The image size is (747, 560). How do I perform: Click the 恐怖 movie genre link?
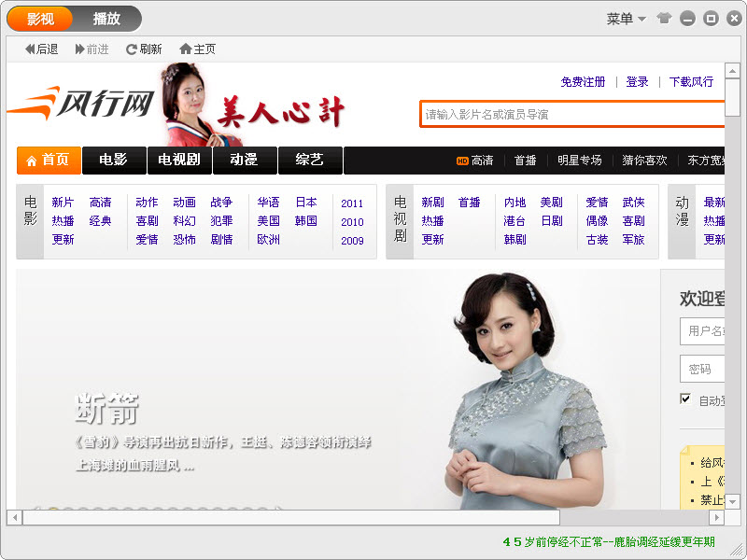click(184, 240)
